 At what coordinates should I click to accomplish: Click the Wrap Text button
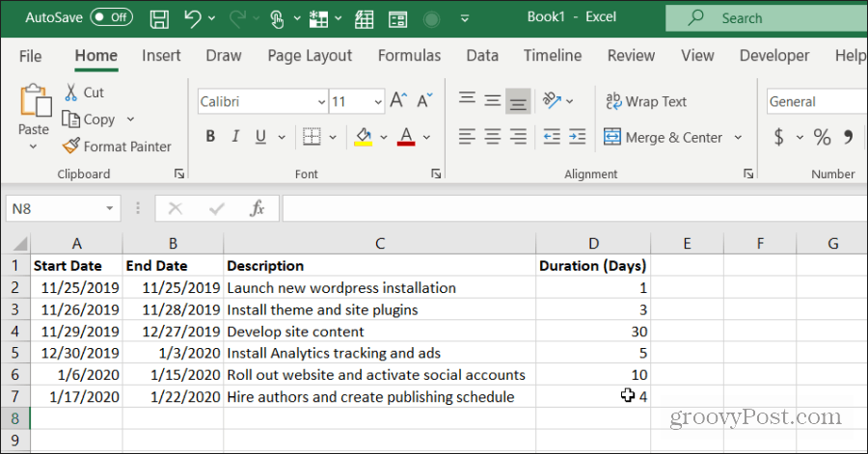(x=646, y=102)
